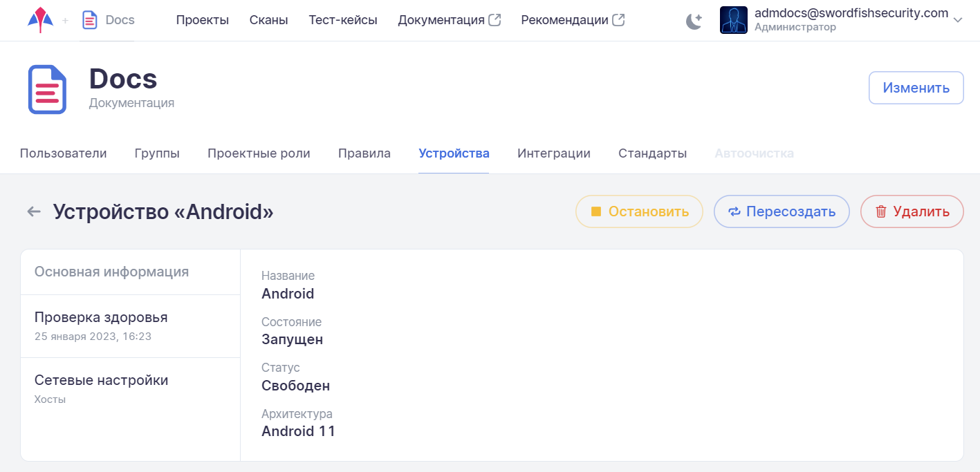
Task: Expand the user account dropdown chevron
Action: point(958,21)
